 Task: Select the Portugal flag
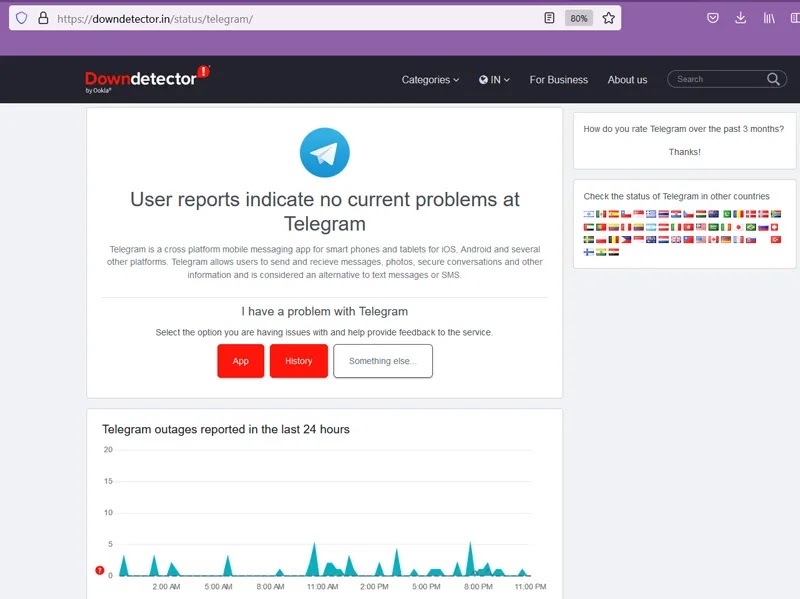601,227
